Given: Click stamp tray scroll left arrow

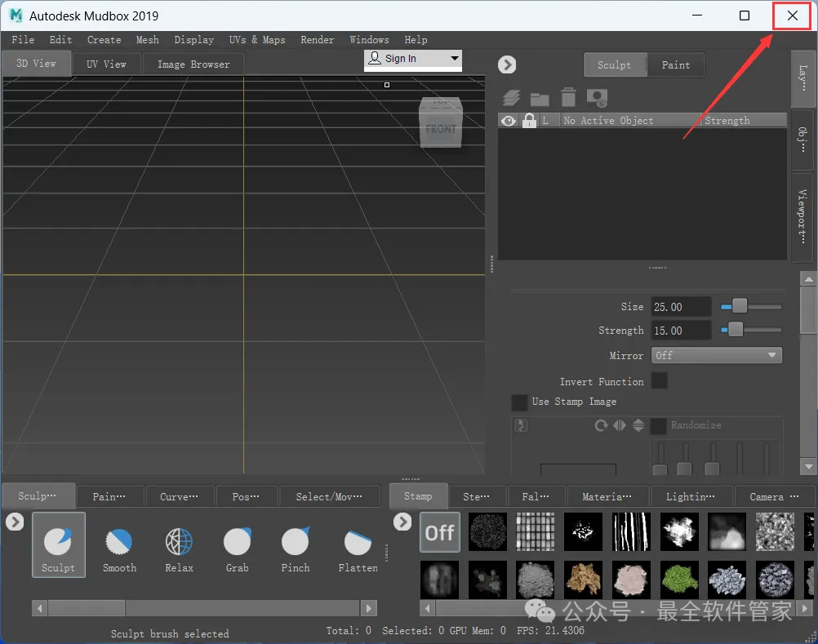Looking at the screenshot, I should click(427, 608).
